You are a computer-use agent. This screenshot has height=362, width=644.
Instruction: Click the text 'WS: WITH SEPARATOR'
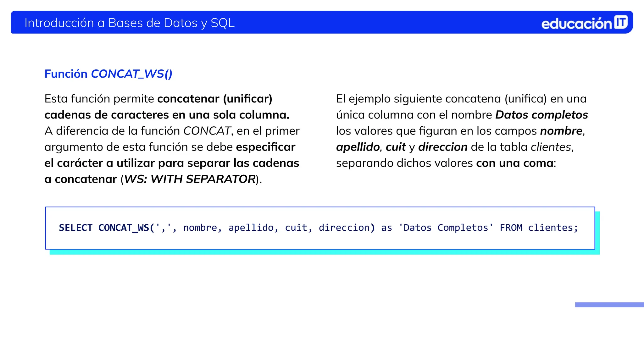tap(190, 179)
